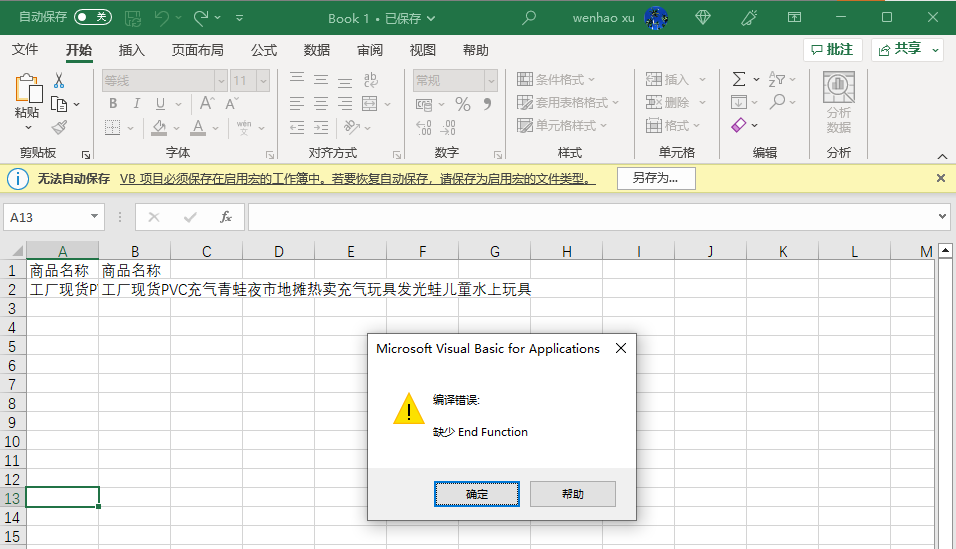Click the 帮助 Help button in dialog

tap(573, 494)
